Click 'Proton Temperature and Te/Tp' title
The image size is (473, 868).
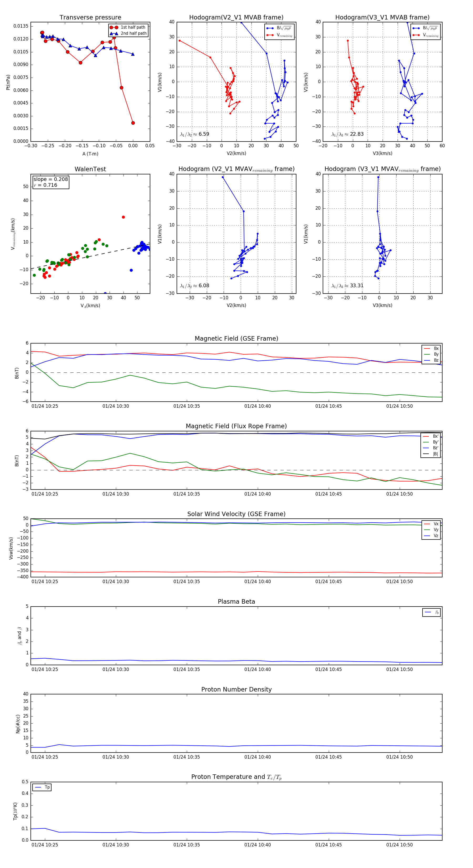tap(236, 777)
